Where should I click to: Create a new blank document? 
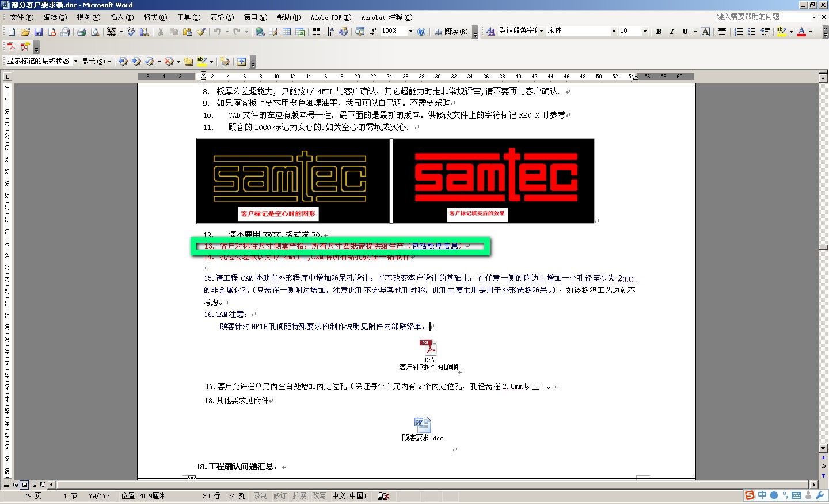(12, 32)
